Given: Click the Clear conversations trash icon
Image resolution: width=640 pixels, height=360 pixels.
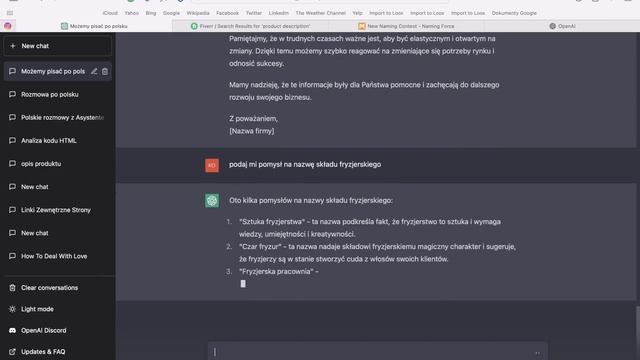Looking at the screenshot, I should tap(12, 288).
